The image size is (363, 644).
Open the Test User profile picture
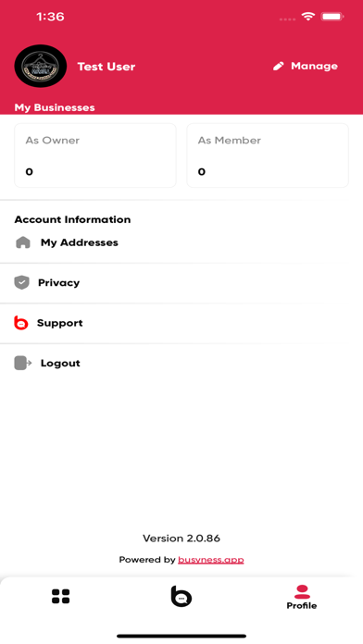click(41, 66)
